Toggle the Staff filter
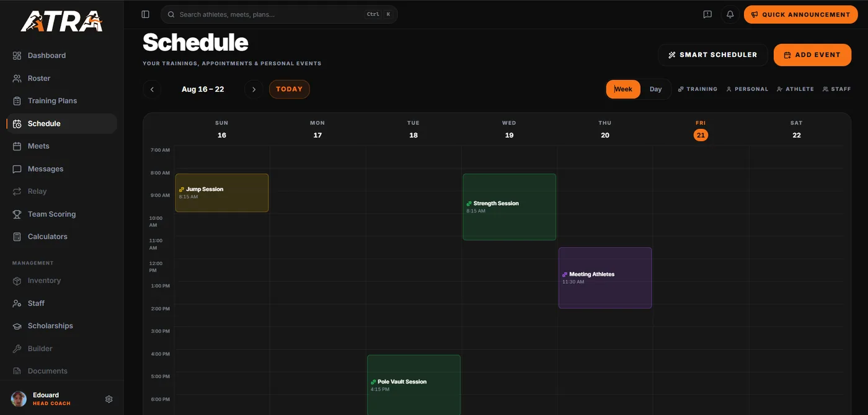868x415 pixels. [x=837, y=89]
